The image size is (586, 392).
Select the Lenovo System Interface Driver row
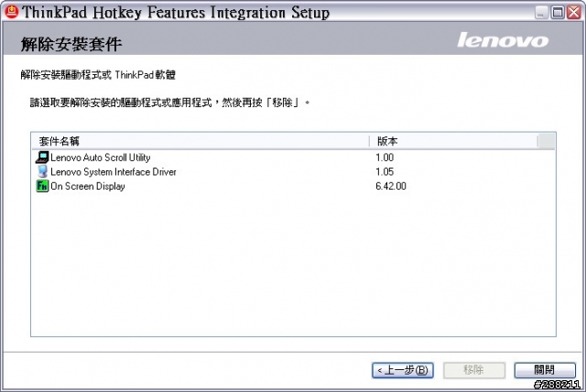293,171
